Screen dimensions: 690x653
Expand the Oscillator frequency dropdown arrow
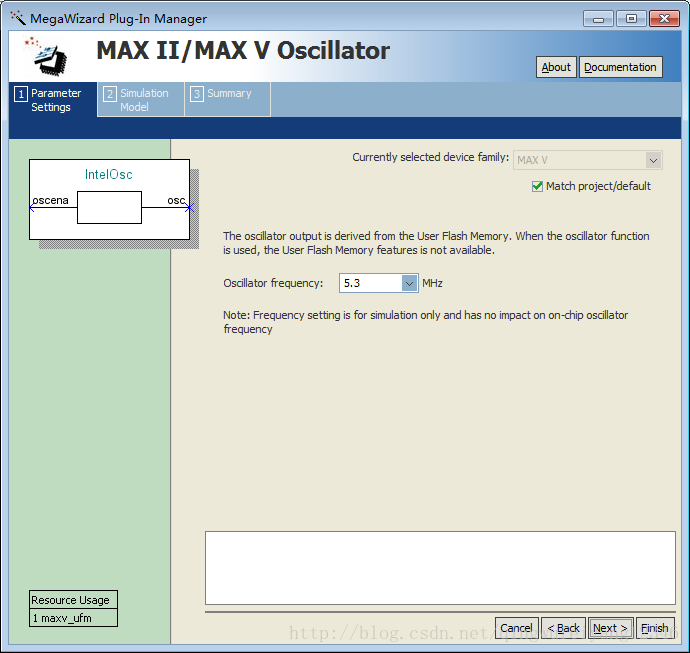click(x=409, y=283)
